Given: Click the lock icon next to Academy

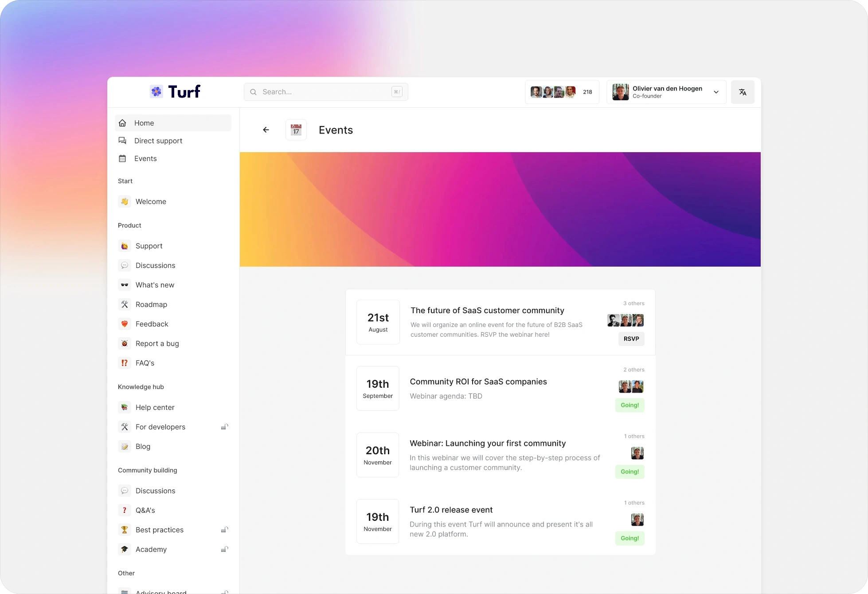Looking at the screenshot, I should 225,549.
